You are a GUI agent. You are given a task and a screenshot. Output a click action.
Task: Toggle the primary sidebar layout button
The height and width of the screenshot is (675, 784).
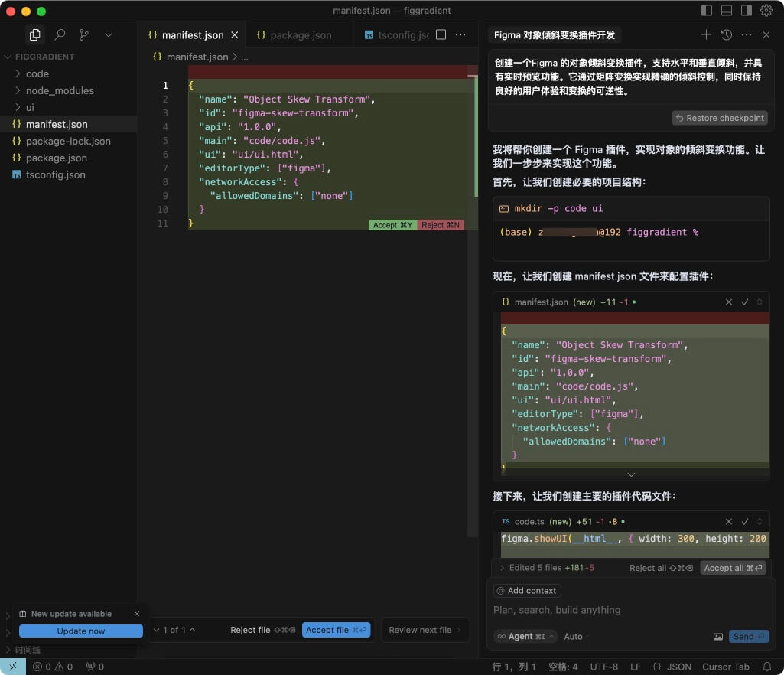pyautogui.click(x=707, y=11)
